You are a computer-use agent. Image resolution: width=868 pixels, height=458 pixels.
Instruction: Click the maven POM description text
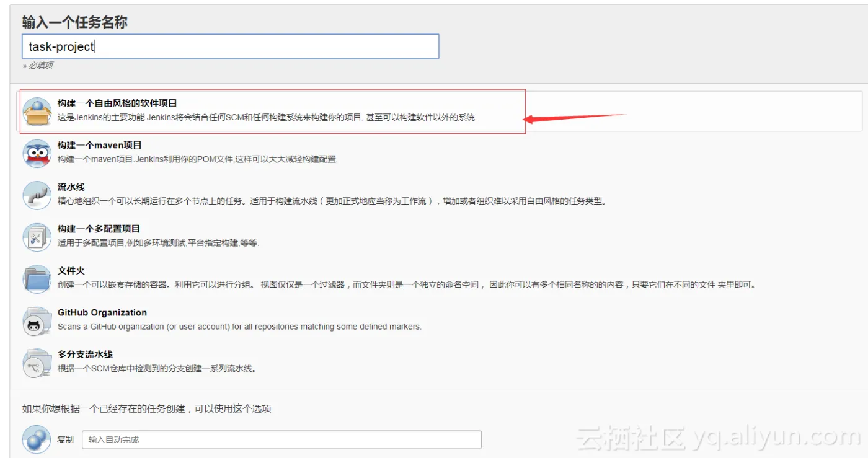coord(197,159)
